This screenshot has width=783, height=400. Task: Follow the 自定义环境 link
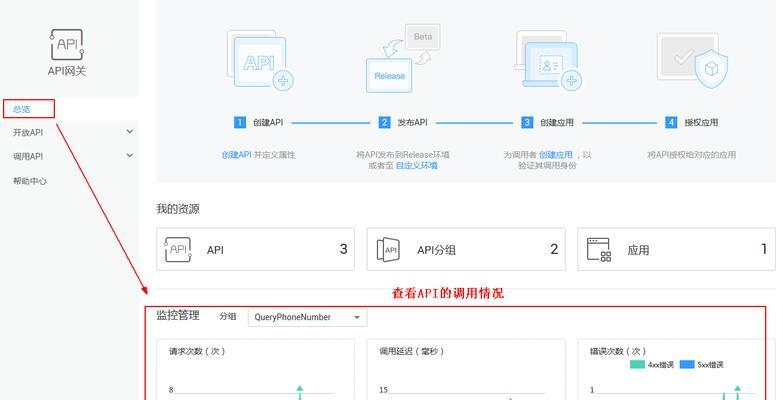click(x=416, y=165)
